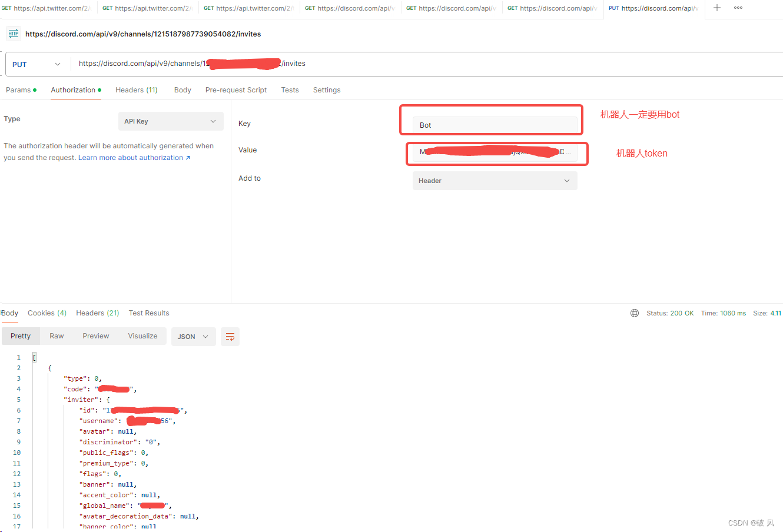Click the Time: 1060 ms value

tap(723, 313)
